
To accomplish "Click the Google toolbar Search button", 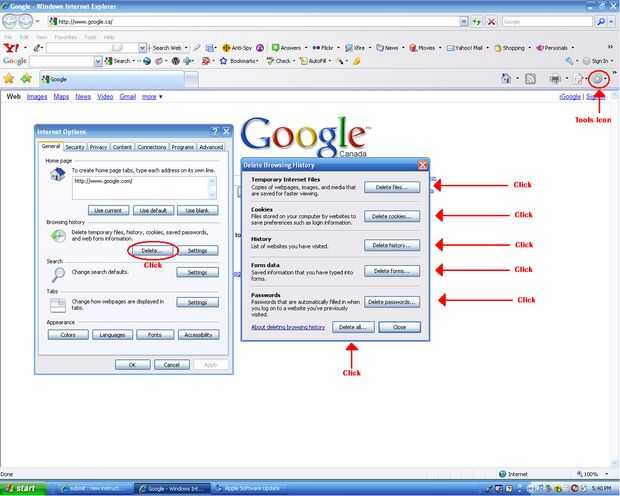I will (x=117, y=61).
